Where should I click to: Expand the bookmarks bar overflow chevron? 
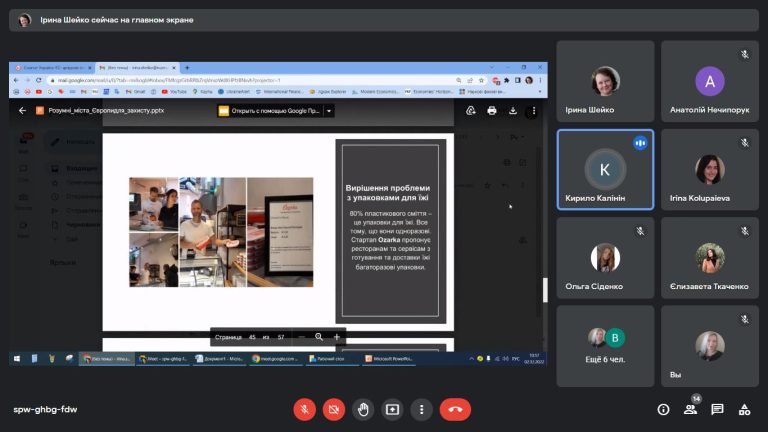point(540,92)
